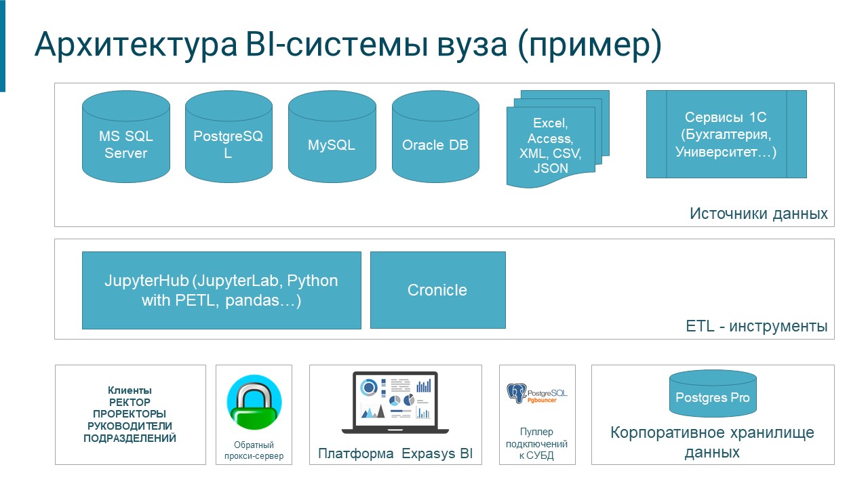Screen dimensions: 868x488
Task: Click the Cronicle box
Action: coord(437,290)
